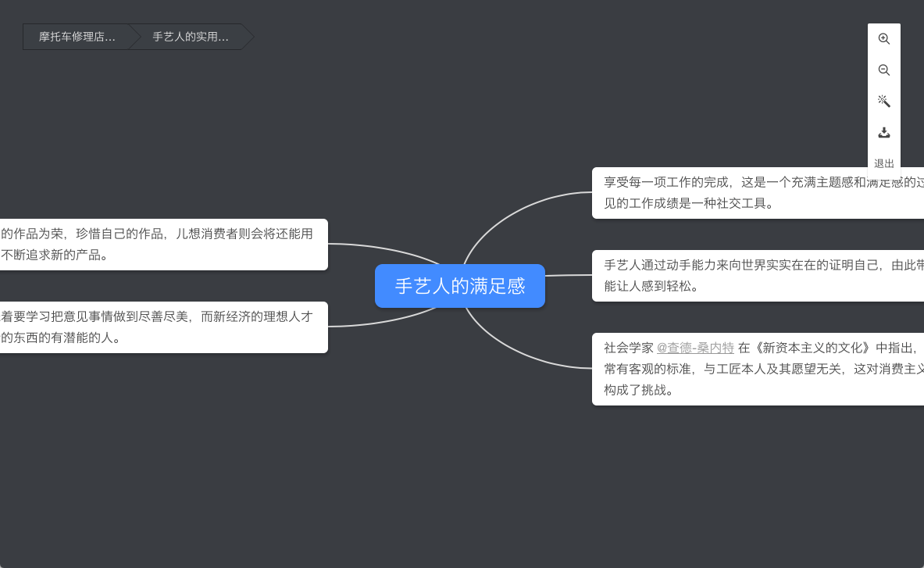The image size is (924, 568).
Task: Select the node starting with 享受每一项工作的完成
Action: (x=750, y=193)
